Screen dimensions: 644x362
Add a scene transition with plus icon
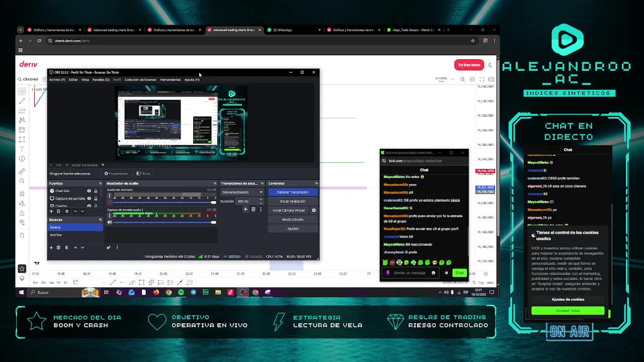point(246,209)
